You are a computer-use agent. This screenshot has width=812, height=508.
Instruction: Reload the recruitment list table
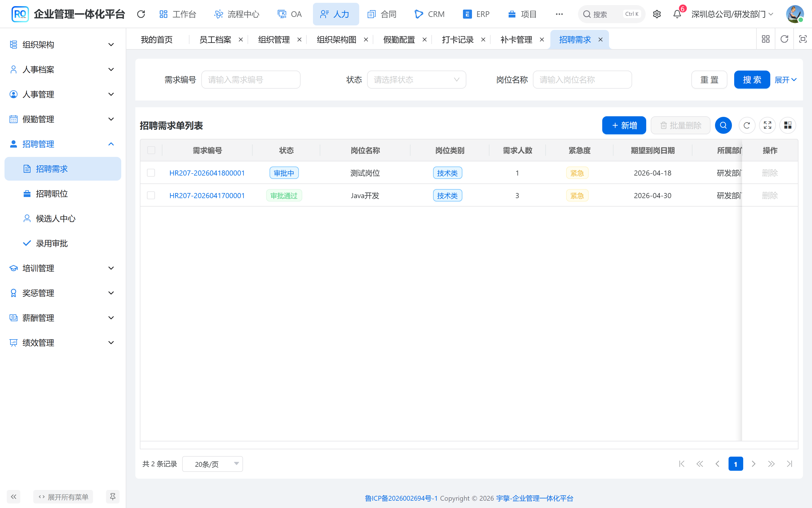click(747, 125)
